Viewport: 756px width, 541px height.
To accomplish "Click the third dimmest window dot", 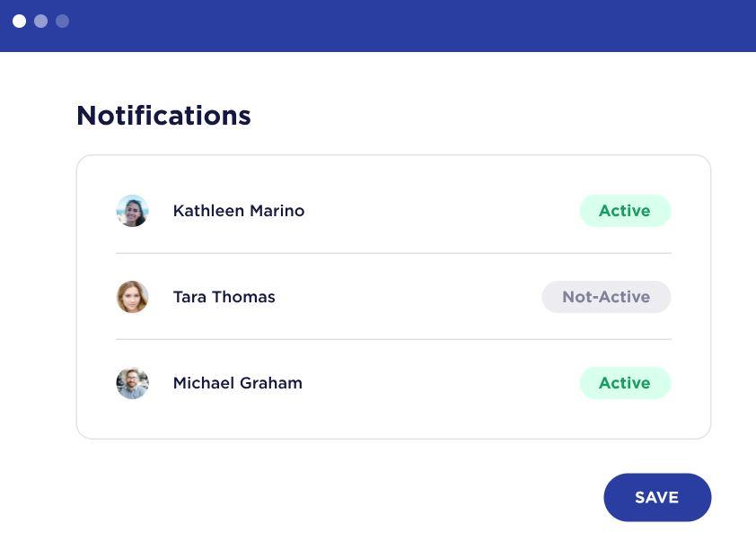I will (62, 22).
